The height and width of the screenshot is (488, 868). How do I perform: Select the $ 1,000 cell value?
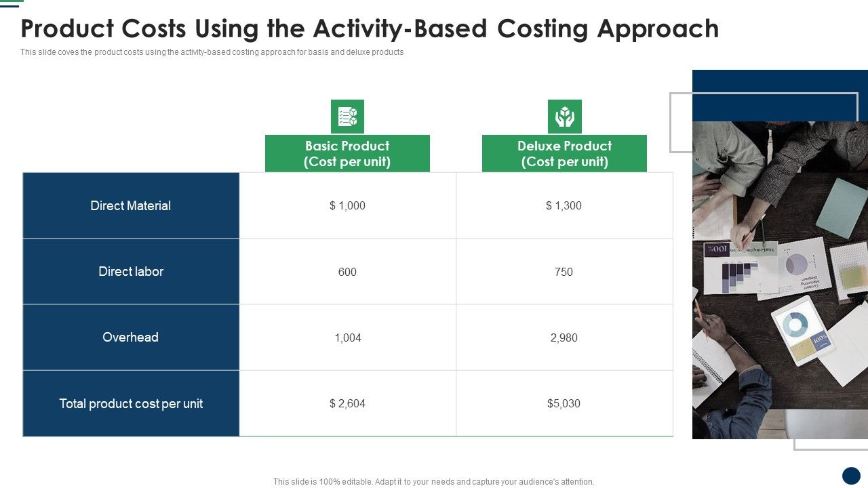point(347,205)
